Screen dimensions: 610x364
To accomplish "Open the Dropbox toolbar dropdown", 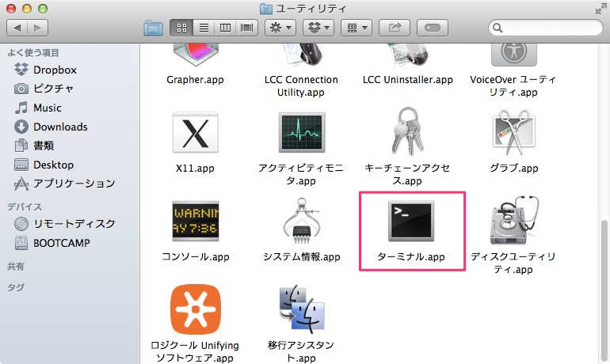I will pyautogui.click(x=318, y=28).
